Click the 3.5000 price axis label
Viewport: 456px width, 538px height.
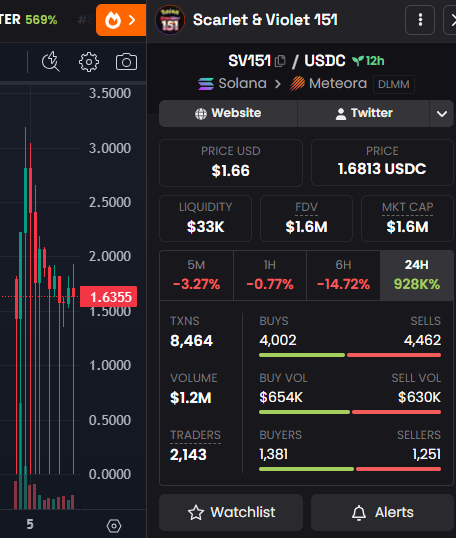110,93
